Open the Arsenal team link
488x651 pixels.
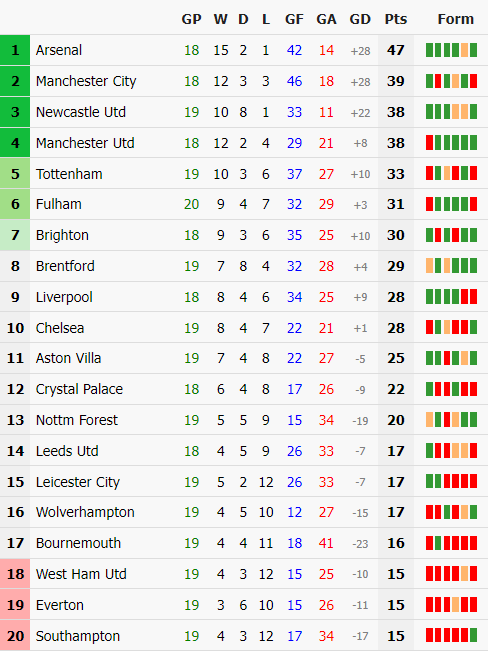tap(59, 50)
